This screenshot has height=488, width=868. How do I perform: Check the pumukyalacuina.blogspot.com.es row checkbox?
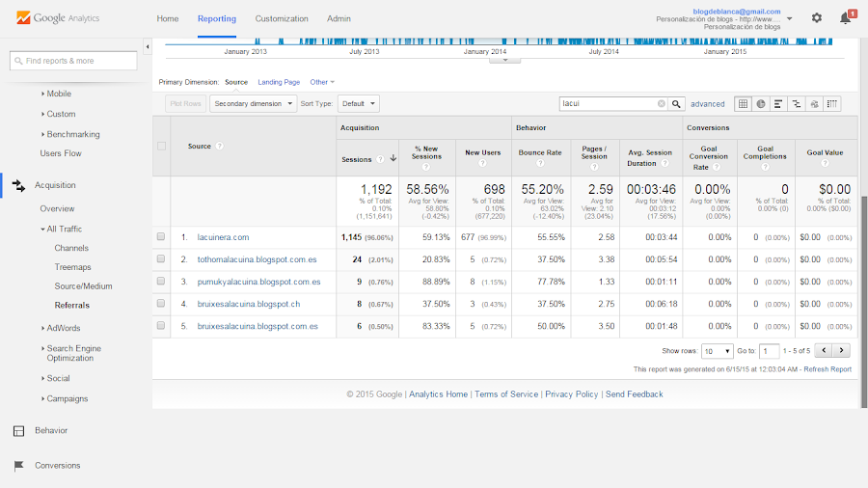click(161, 281)
